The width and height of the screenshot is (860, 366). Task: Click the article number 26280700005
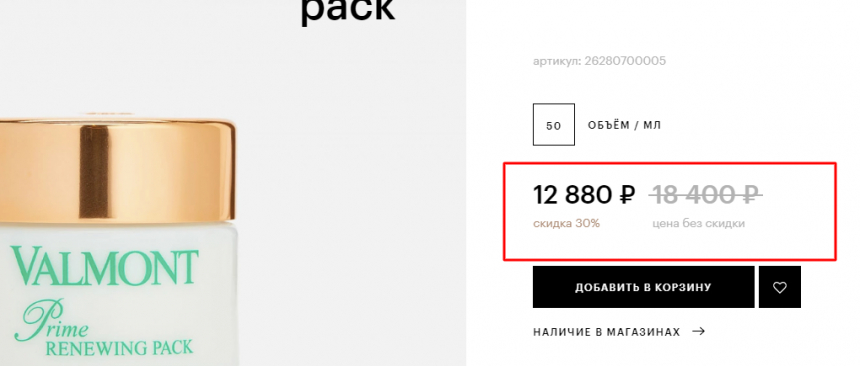625,60
